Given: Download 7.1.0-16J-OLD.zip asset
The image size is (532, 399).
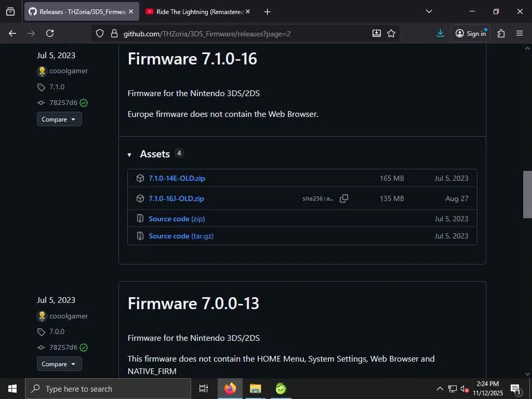Looking at the screenshot, I should [176, 198].
